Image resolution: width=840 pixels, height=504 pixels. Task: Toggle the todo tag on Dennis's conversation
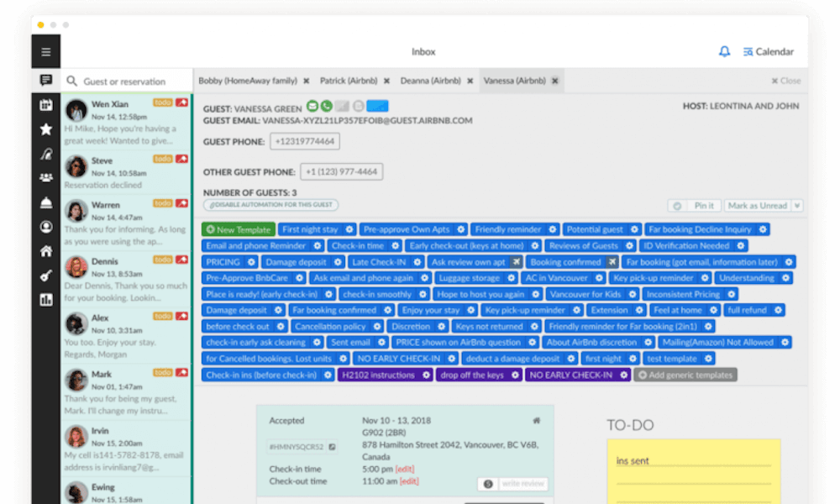[x=163, y=260]
